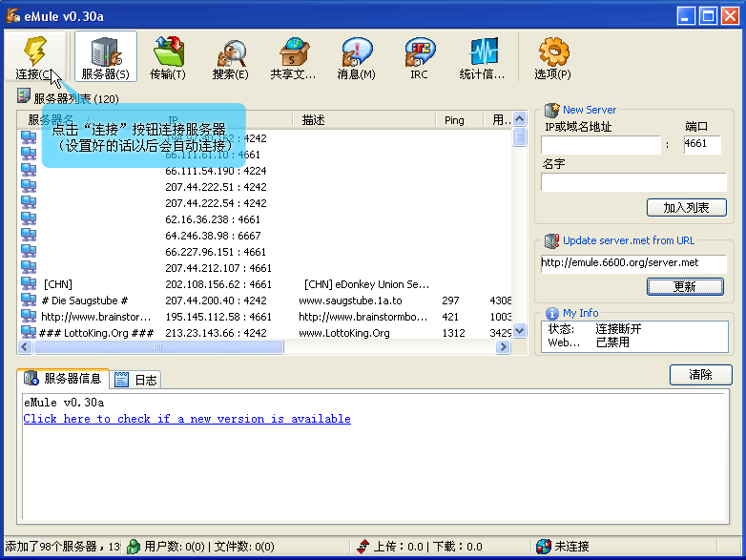The height and width of the screenshot is (560, 746).
Task: Select server 207.44.222.51 : 4242
Action: (x=216, y=187)
